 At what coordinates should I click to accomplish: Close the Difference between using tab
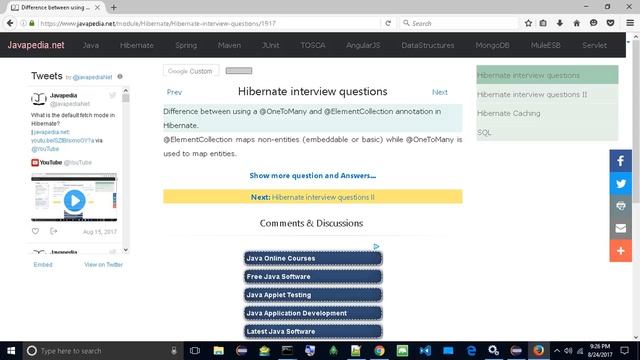[x=97, y=7]
